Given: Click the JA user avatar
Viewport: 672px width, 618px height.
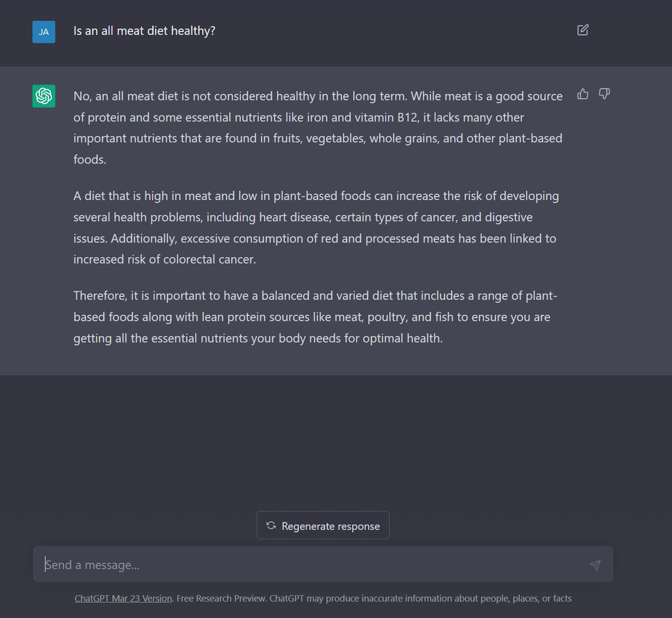Looking at the screenshot, I should (x=44, y=31).
